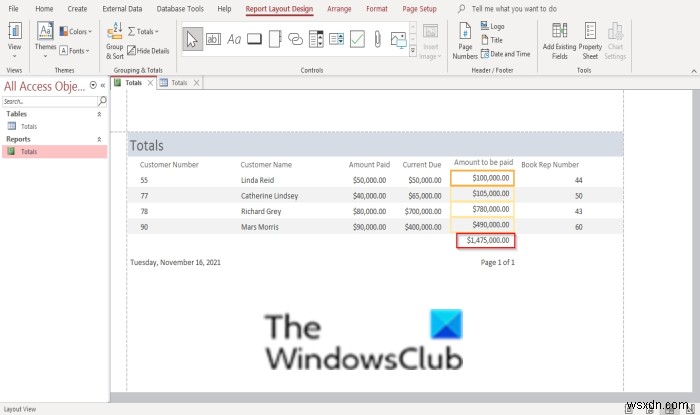Open the Fonts dropdown

tap(75, 51)
